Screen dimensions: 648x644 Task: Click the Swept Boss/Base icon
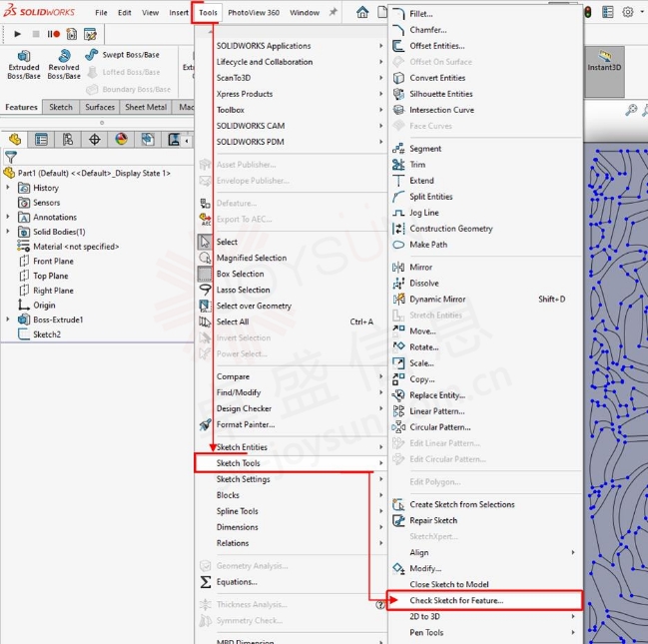[x=91, y=55]
